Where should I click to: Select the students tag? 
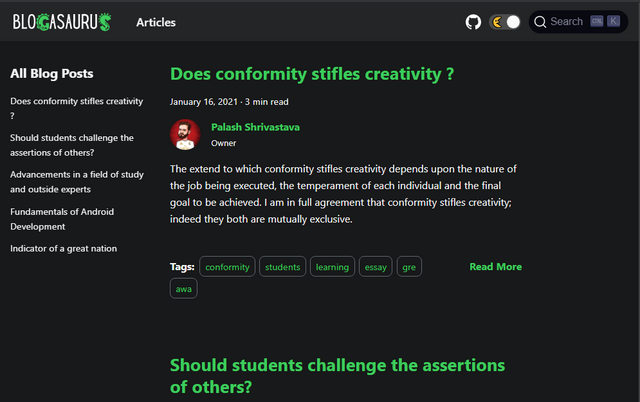(282, 267)
